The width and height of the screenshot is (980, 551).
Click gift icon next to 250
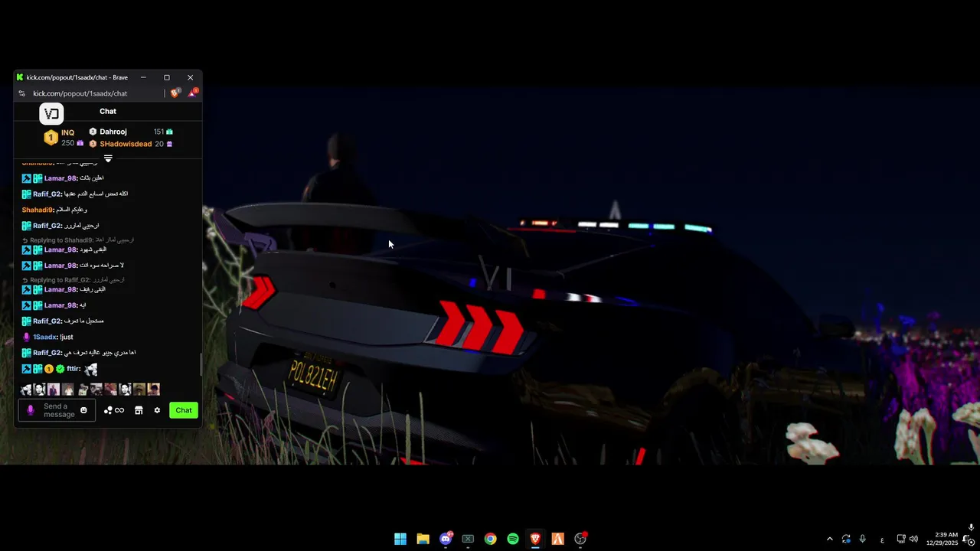80,143
